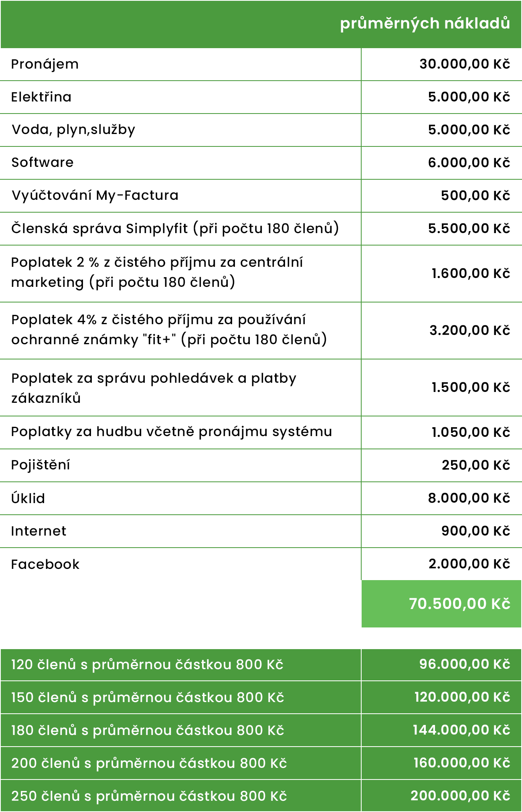This screenshot has width=522, height=812.
Task: Click the header text průměrných nákladů
Action: click(425, 24)
